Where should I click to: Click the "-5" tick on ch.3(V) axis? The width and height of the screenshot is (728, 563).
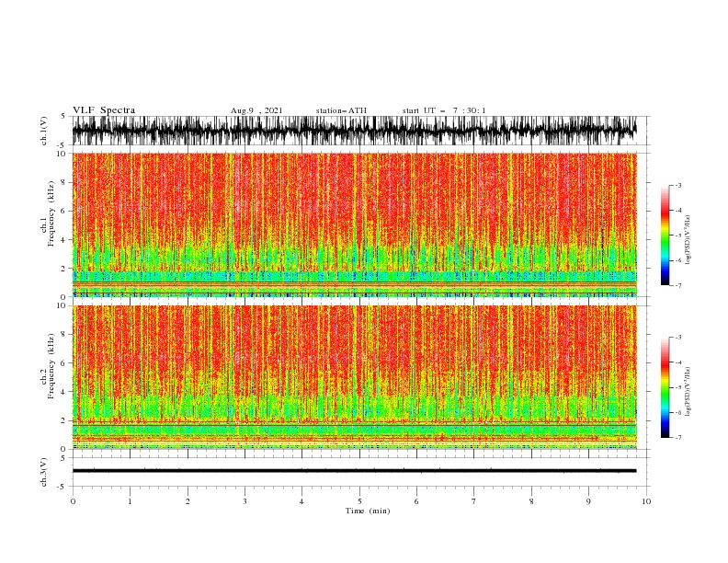(63, 487)
